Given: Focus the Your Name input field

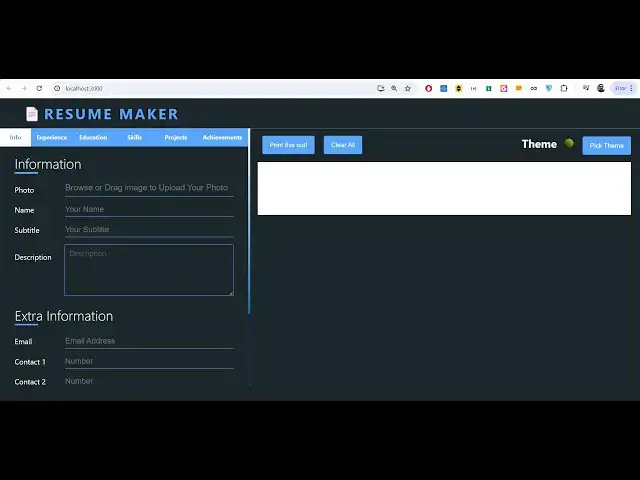Looking at the screenshot, I should click(x=149, y=209).
